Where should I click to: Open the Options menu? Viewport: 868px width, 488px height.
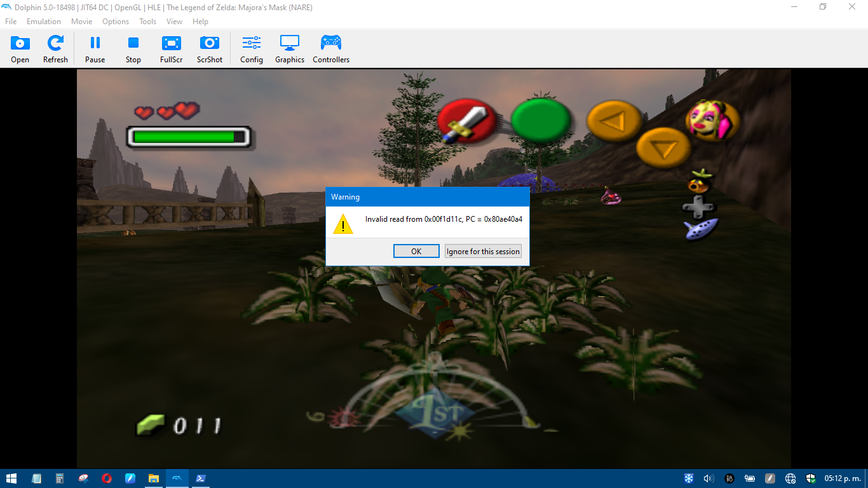116,22
